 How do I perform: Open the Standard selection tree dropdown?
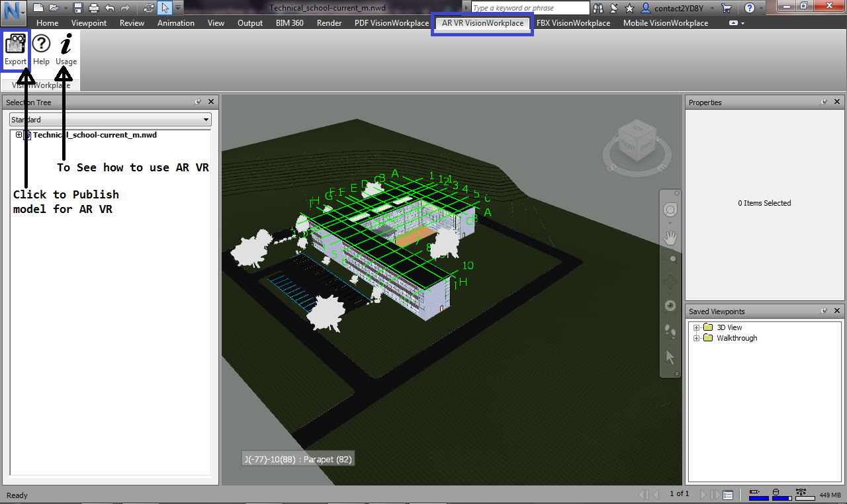(205, 120)
